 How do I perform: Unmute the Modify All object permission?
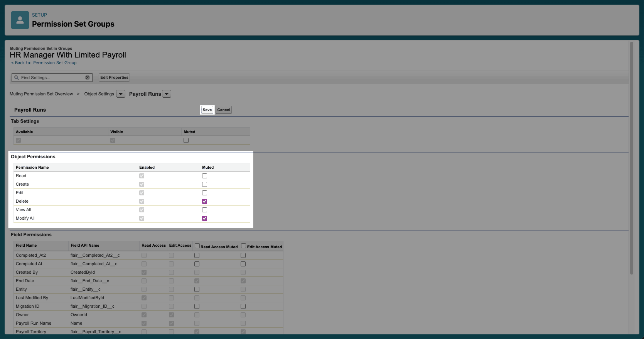pos(204,219)
